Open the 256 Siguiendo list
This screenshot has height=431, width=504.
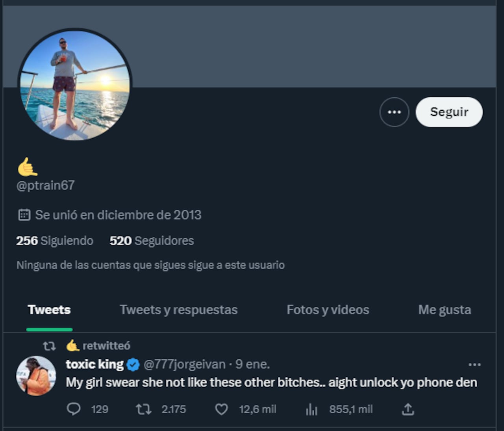pos(55,241)
